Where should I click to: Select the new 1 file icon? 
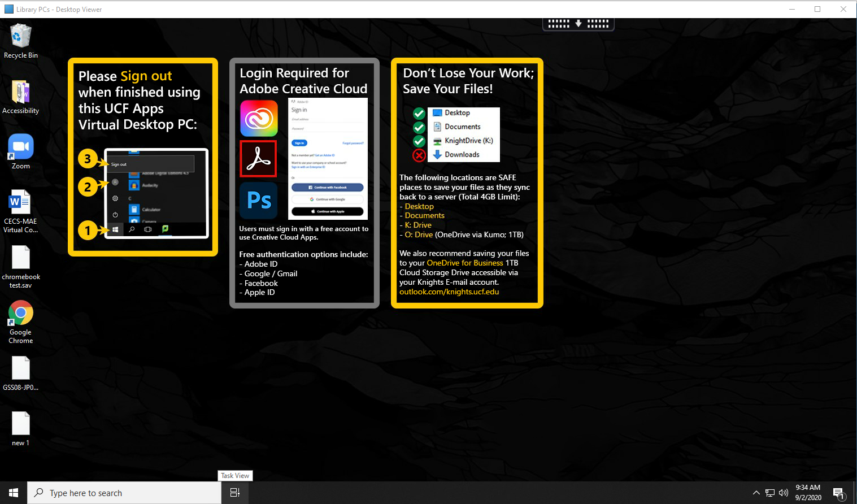pos(21,429)
